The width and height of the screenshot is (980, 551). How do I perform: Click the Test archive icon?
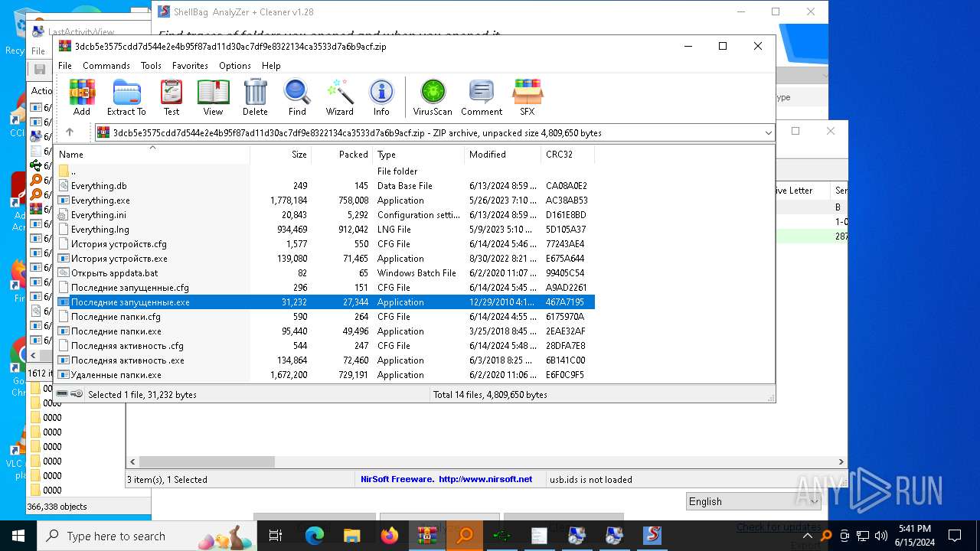click(171, 97)
